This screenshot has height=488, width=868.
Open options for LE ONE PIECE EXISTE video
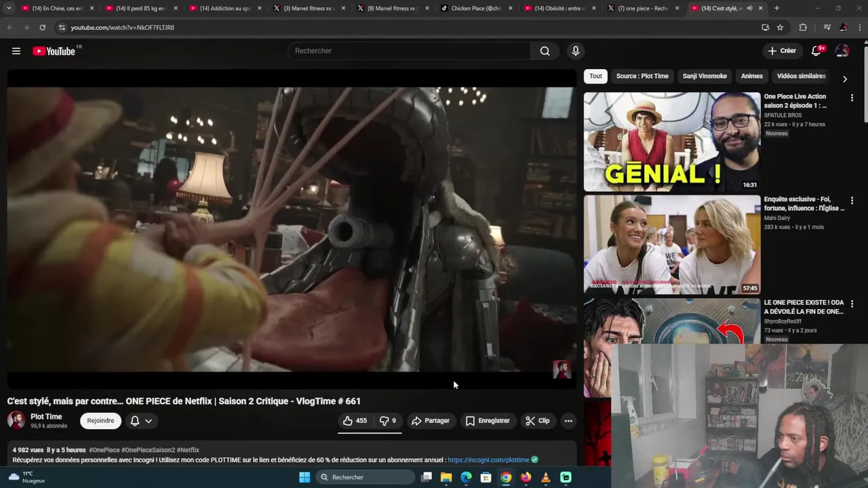pos(852,304)
